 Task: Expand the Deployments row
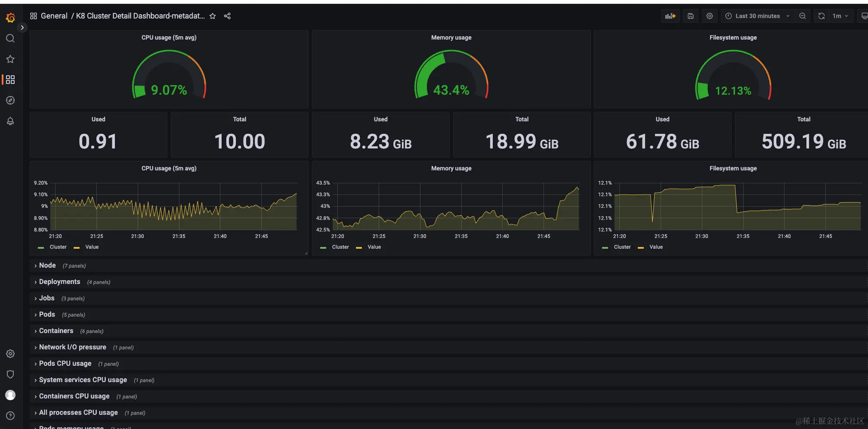point(59,282)
